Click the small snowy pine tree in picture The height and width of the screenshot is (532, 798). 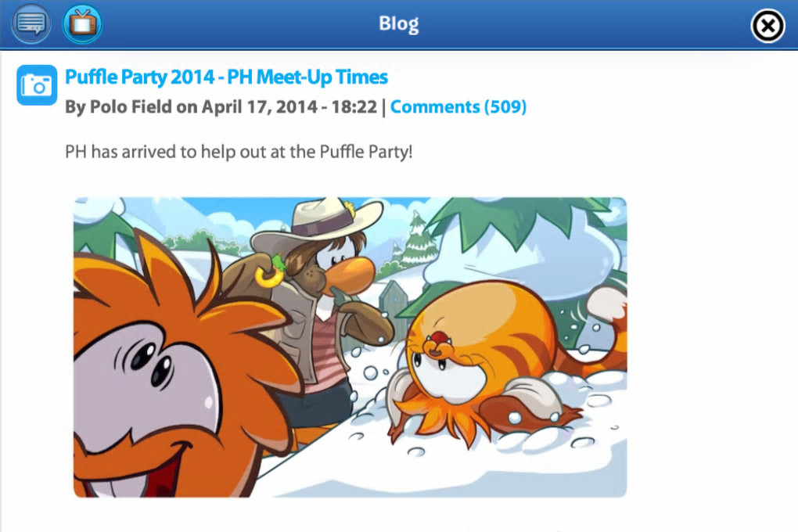[x=419, y=239]
